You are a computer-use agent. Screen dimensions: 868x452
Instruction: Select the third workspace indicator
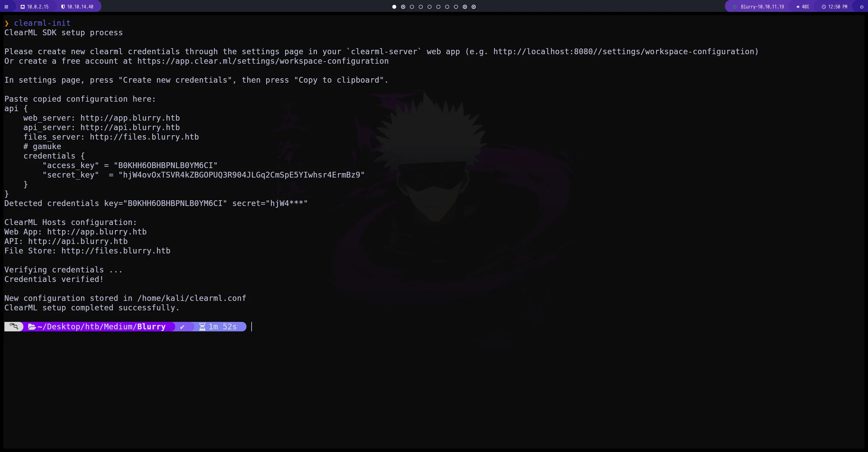[412, 7]
